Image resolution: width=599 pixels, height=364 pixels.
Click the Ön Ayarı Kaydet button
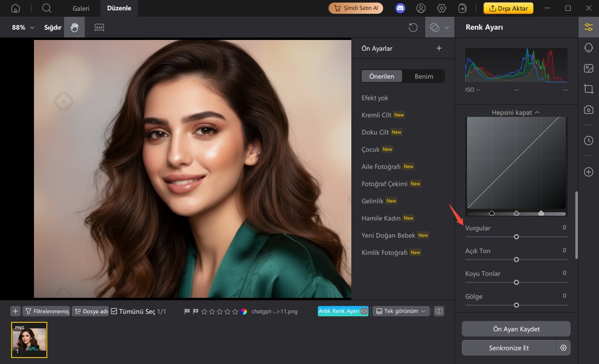[x=516, y=329]
